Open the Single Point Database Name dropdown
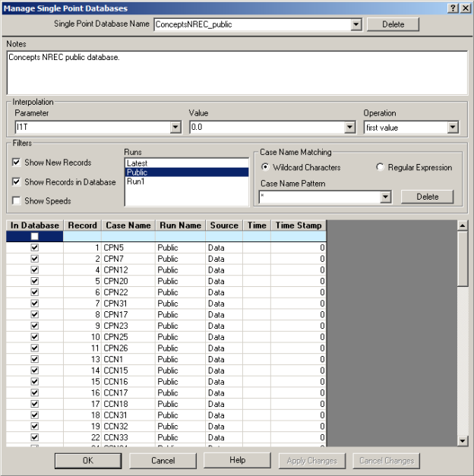Screen dimensions: 474x476 click(x=355, y=24)
